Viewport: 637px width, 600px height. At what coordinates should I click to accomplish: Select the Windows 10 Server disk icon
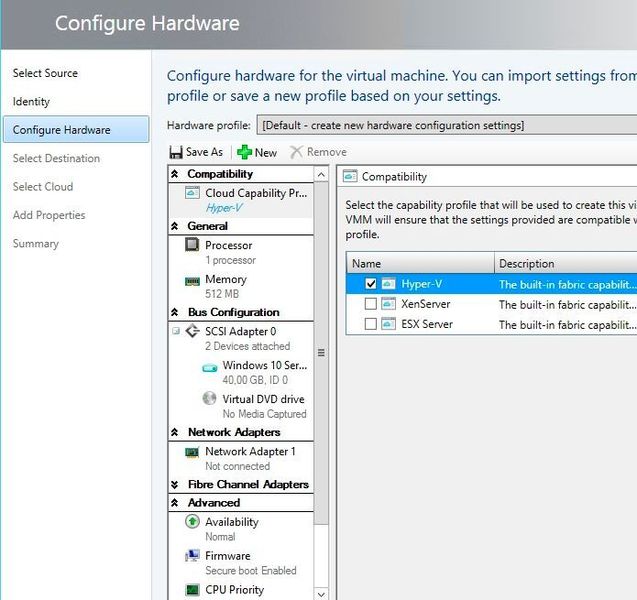210,368
